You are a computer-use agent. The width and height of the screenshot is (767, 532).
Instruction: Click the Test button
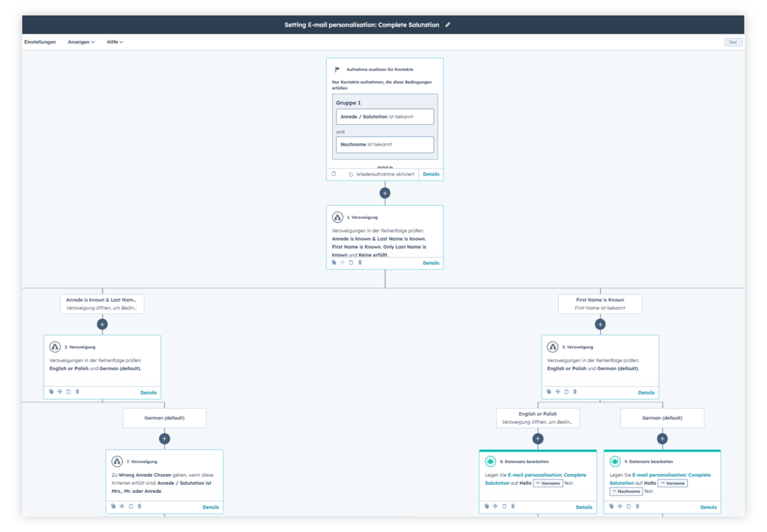coord(733,42)
